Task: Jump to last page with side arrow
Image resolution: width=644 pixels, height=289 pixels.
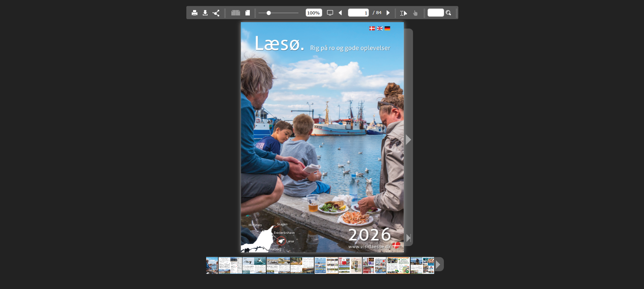Action: click(x=408, y=238)
